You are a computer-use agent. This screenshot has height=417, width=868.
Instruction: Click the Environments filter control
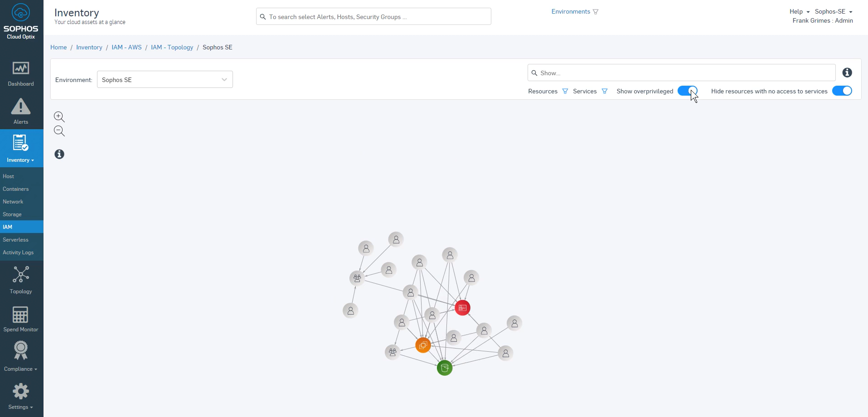[596, 11]
